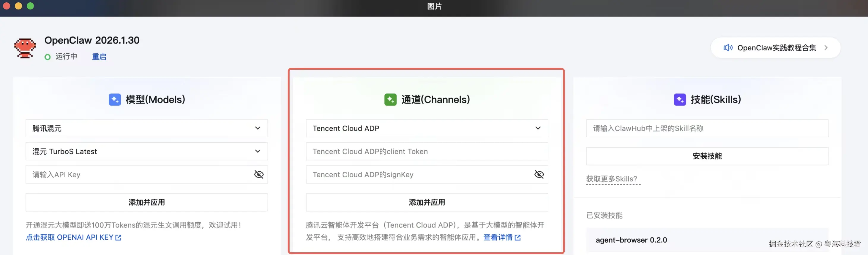Click the 安装技能 button
868x255 pixels.
click(707, 156)
